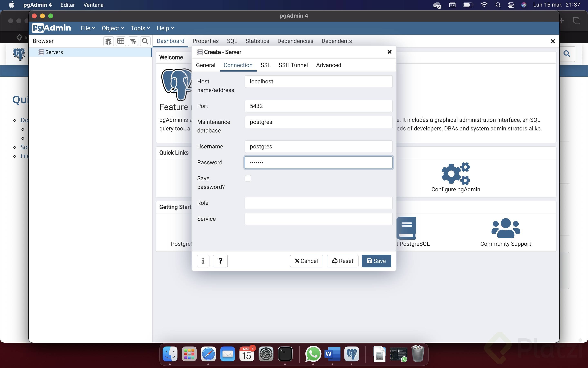The height and width of the screenshot is (368, 588).
Task: Open the Properties tab
Action: 206,41
